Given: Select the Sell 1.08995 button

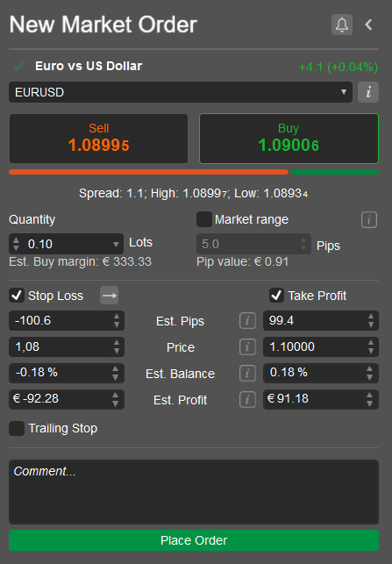Looking at the screenshot, I should [x=98, y=139].
